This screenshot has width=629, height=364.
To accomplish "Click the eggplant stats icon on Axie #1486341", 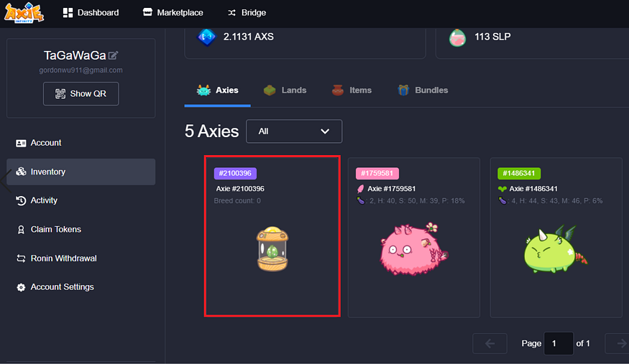I will [x=502, y=200].
